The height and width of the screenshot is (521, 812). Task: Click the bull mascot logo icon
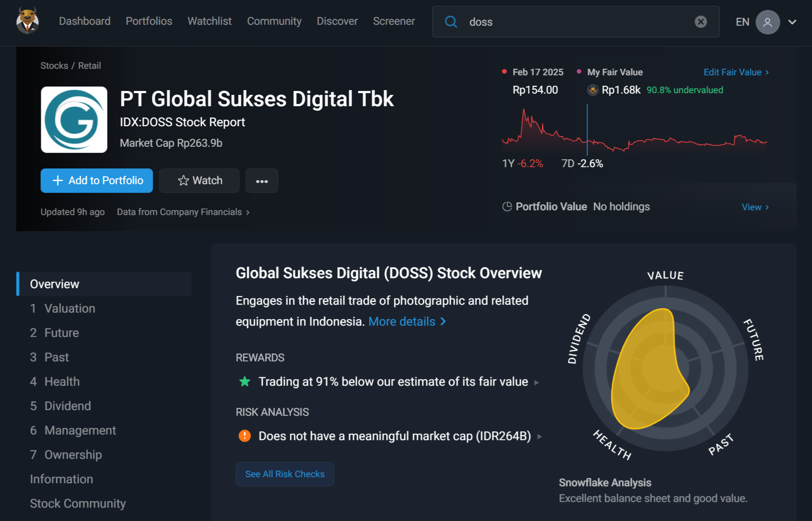coord(27,21)
